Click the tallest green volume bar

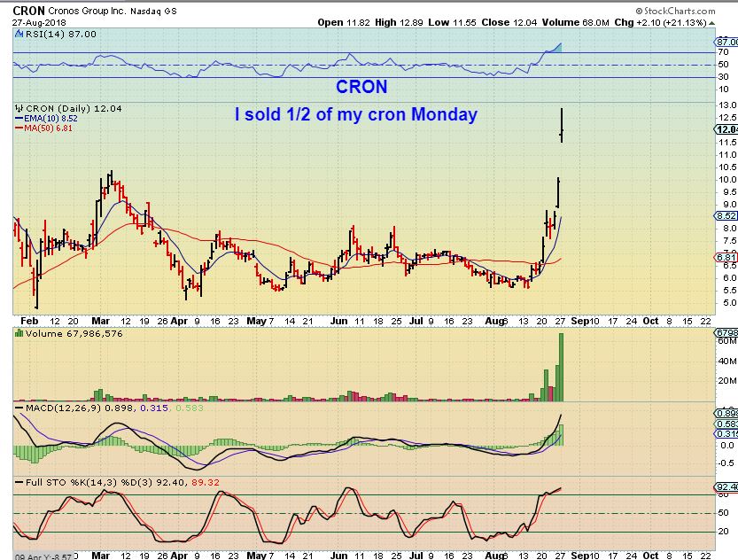pos(560,362)
